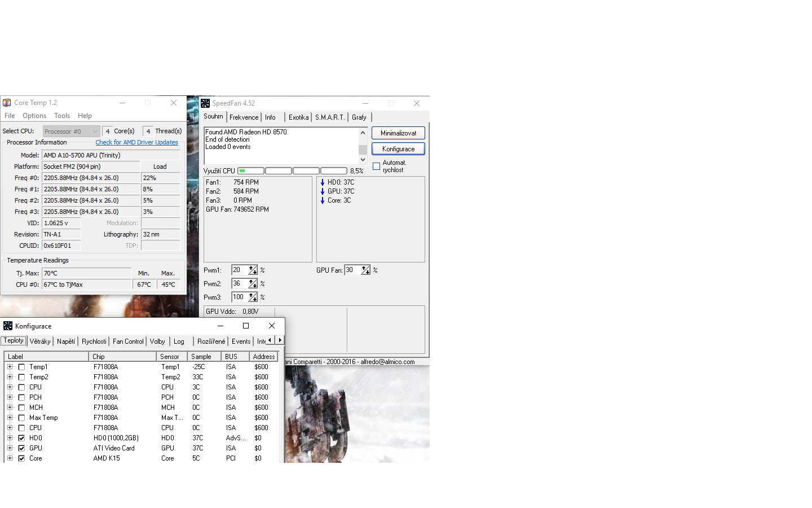Click the blue arrow beside GPU: 37C

point(323,191)
